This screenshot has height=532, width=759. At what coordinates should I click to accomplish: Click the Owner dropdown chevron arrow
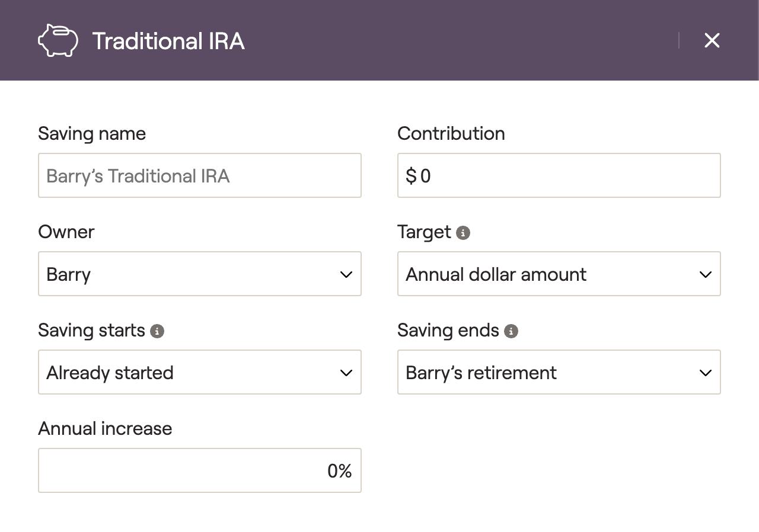[346, 274]
